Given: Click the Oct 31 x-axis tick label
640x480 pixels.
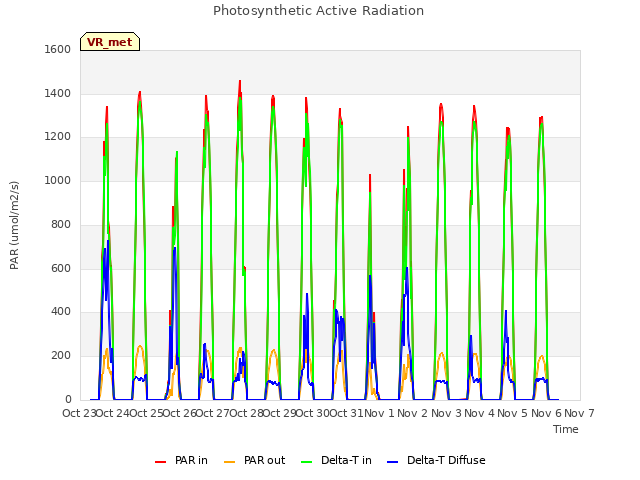Looking at the screenshot, I should click(346, 413).
